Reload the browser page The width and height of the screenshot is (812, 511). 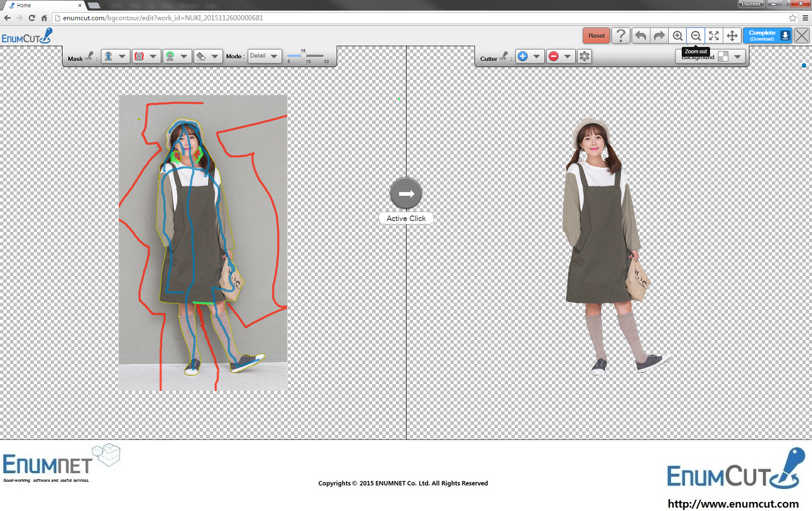point(32,18)
